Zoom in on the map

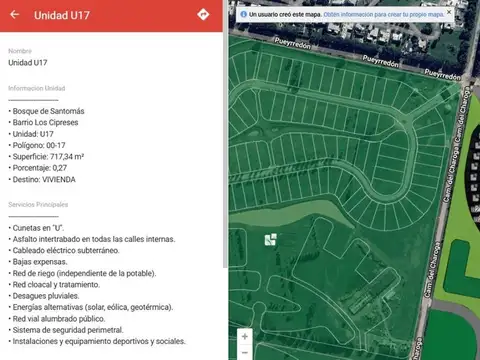pos(245,336)
